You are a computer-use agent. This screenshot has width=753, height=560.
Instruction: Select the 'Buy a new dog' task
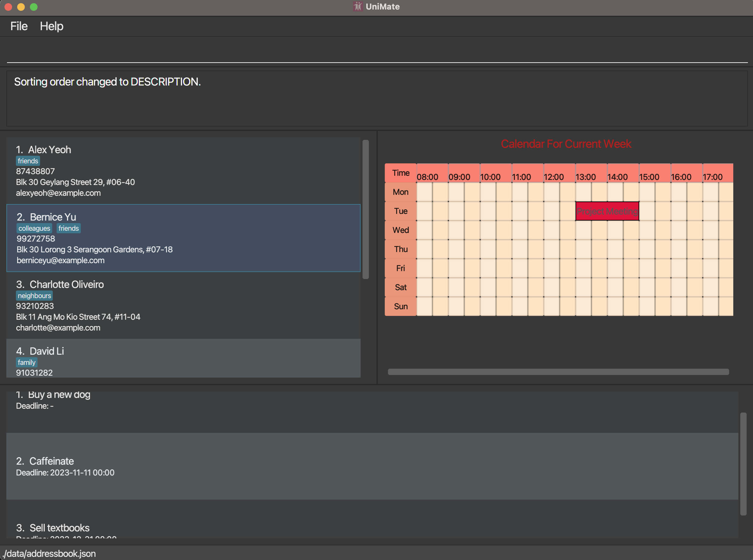[372, 412]
